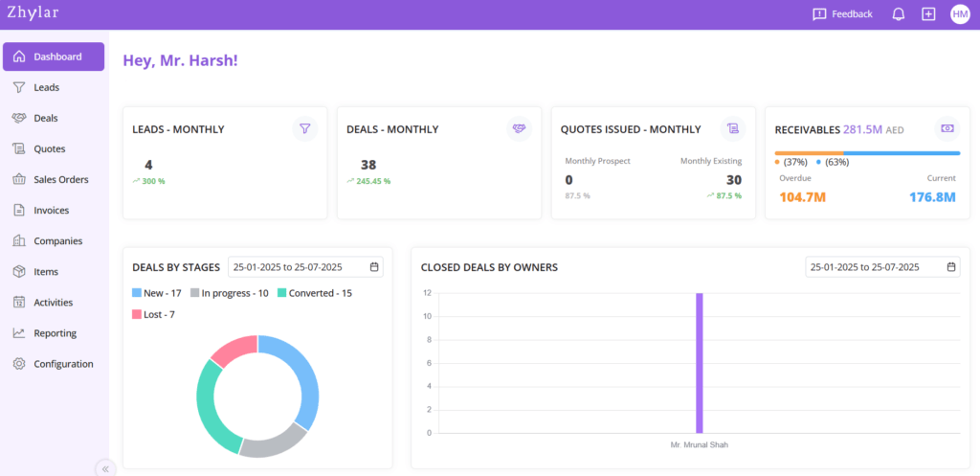Click the quotes icon in Quotes Issued card
The width and height of the screenshot is (980, 476).
(733, 128)
